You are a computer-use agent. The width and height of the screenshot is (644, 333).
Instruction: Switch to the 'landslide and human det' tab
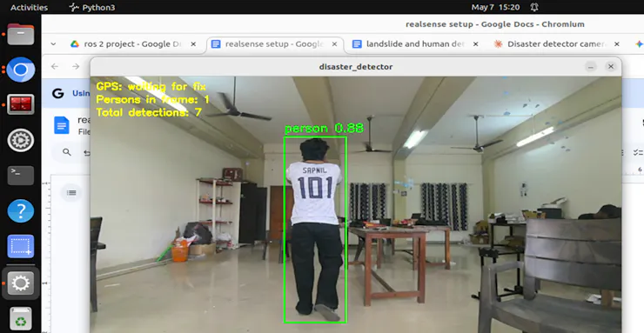click(416, 43)
